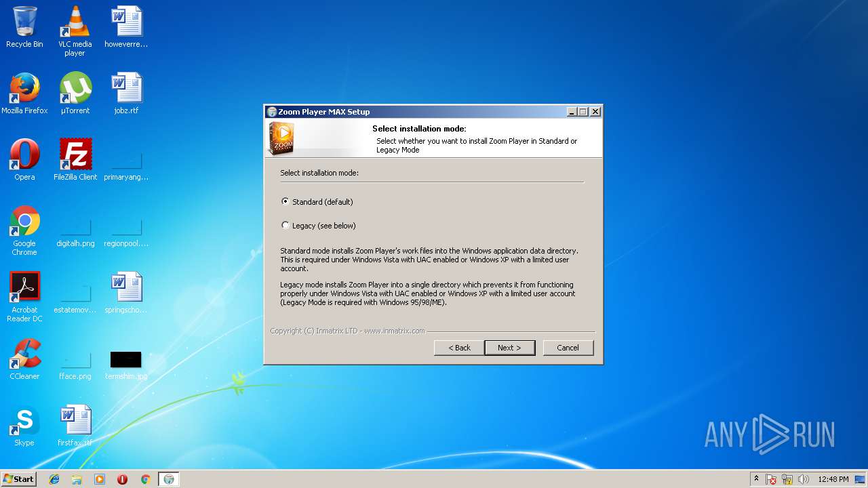
Task: Open Windows Media Player from taskbar
Action: point(100,479)
